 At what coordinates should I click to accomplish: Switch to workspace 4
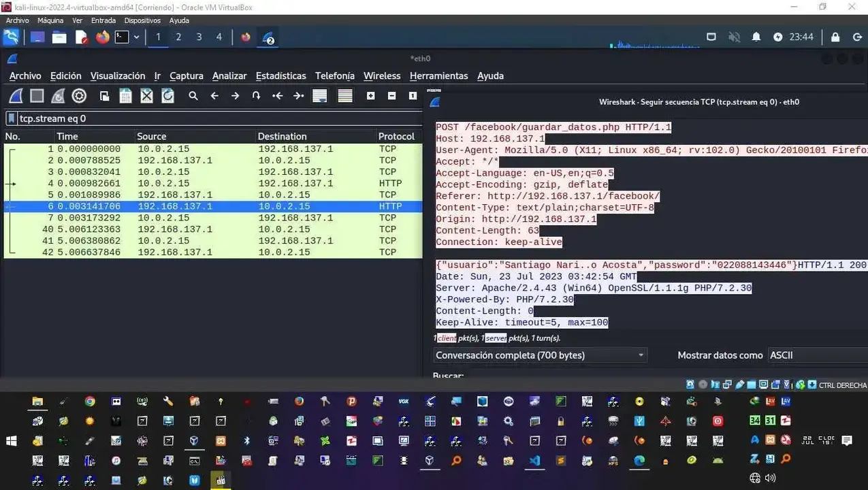(219, 37)
